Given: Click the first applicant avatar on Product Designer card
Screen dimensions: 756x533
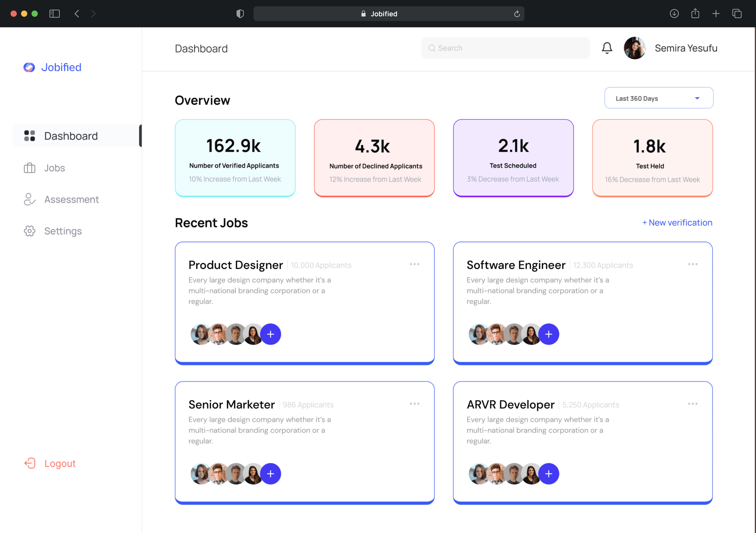Looking at the screenshot, I should coord(201,334).
